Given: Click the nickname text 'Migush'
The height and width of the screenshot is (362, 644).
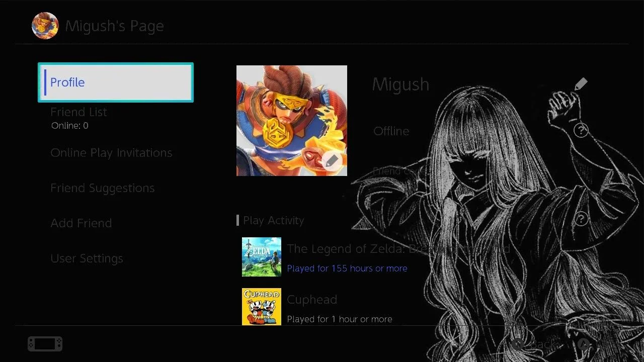Looking at the screenshot, I should pyautogui.click(x=401, y=84).
